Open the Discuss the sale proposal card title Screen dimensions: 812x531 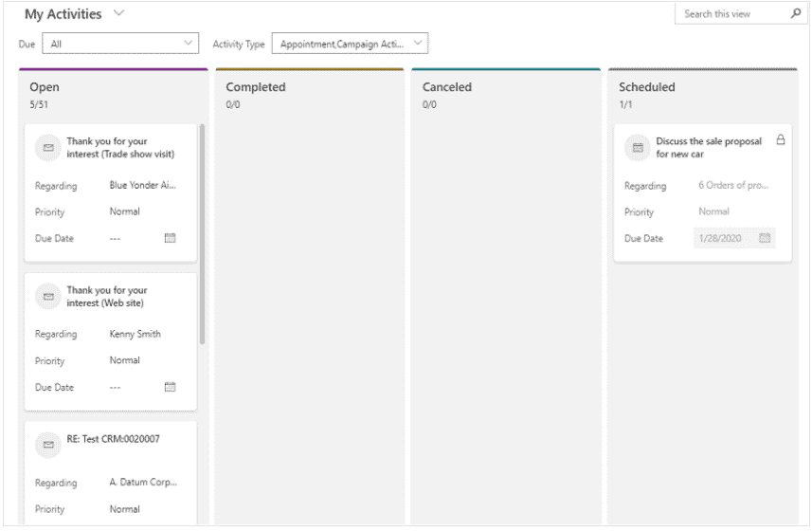click(709, 148)
